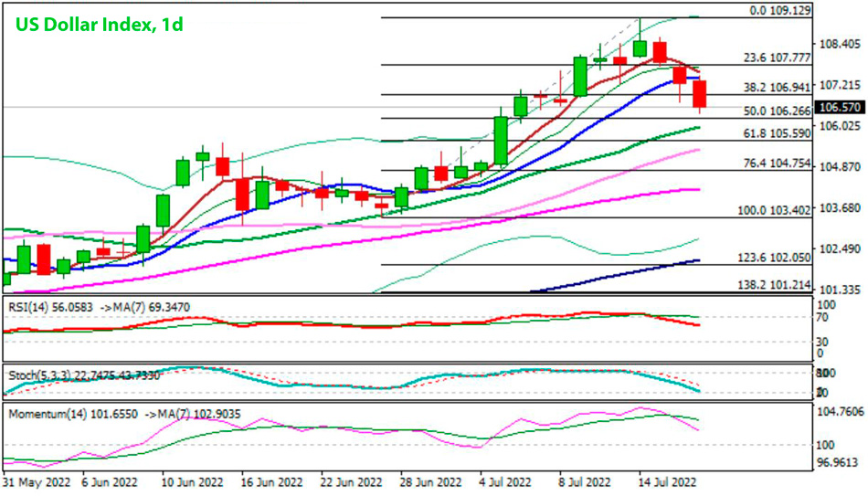Click the 38.2 106.941 Fibonacci level label
868x496 pixels.
(777, 88)
